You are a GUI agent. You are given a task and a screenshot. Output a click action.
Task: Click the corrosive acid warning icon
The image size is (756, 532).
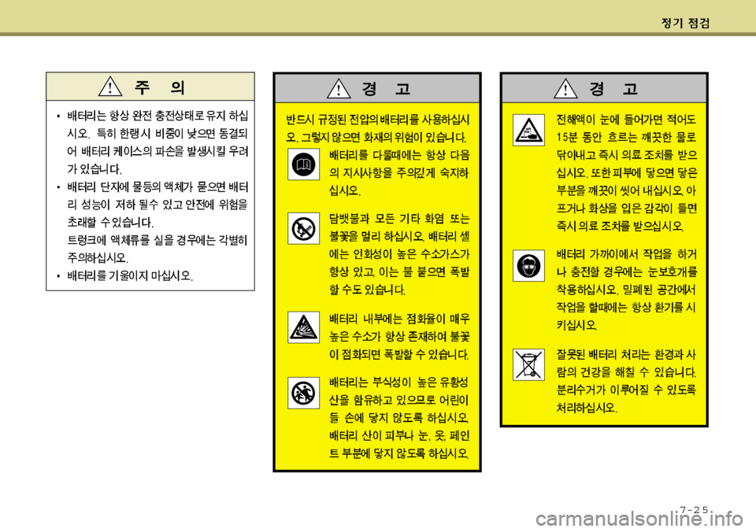528,130
